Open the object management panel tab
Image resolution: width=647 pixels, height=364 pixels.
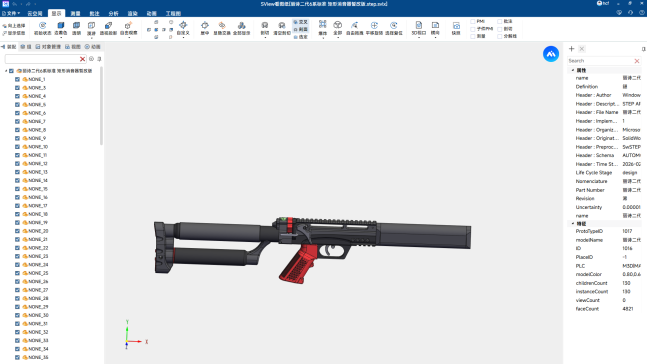(48, 47)
